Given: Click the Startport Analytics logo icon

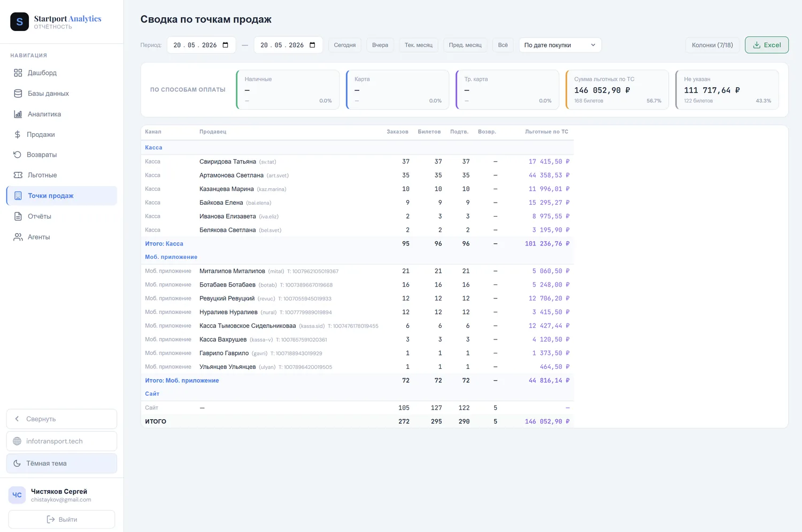Looking at the screenshot, I should tap(20, 22).
